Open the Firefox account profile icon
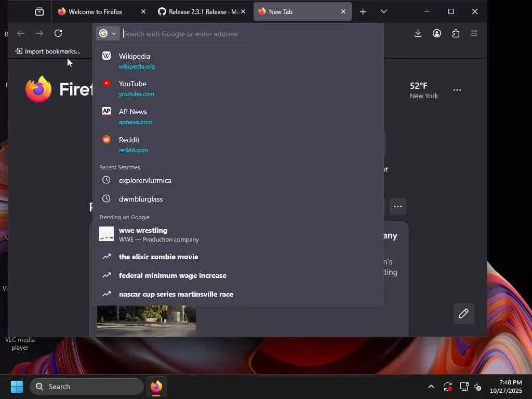532x399 pixels. coord(436,33)
